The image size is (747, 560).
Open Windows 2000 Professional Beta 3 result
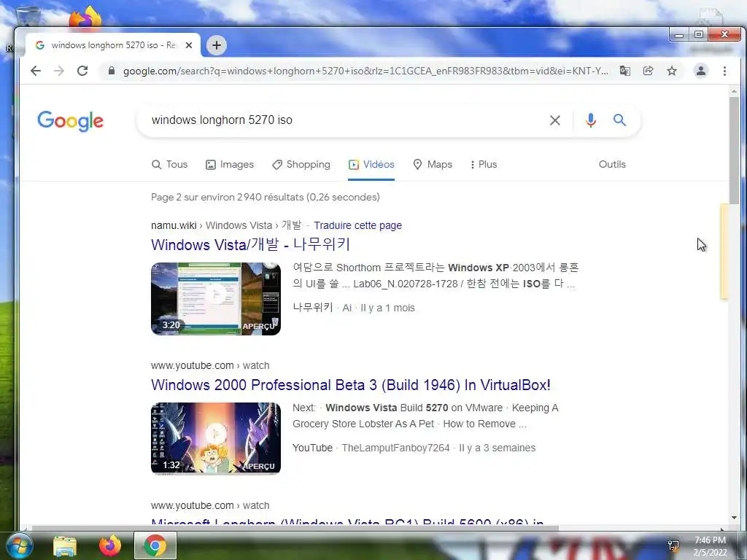(351, 385)
